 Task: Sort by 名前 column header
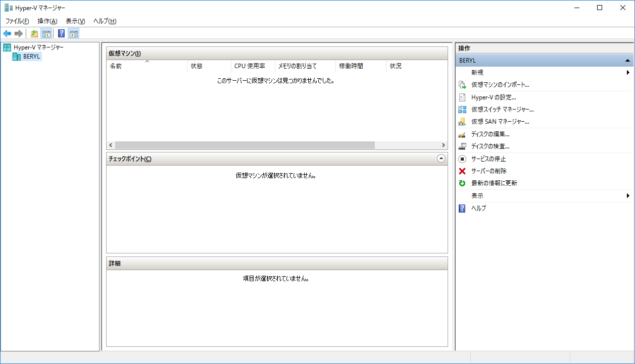pos(146,66)
